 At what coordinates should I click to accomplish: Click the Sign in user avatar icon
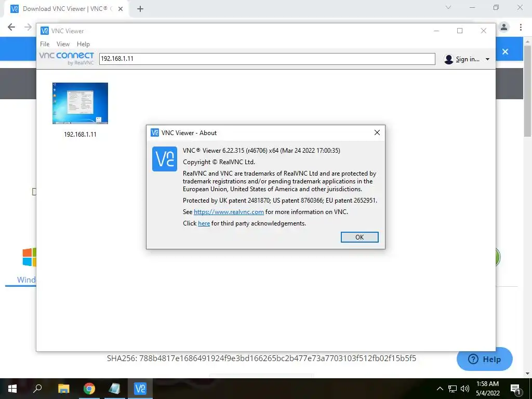click(448, 59)
